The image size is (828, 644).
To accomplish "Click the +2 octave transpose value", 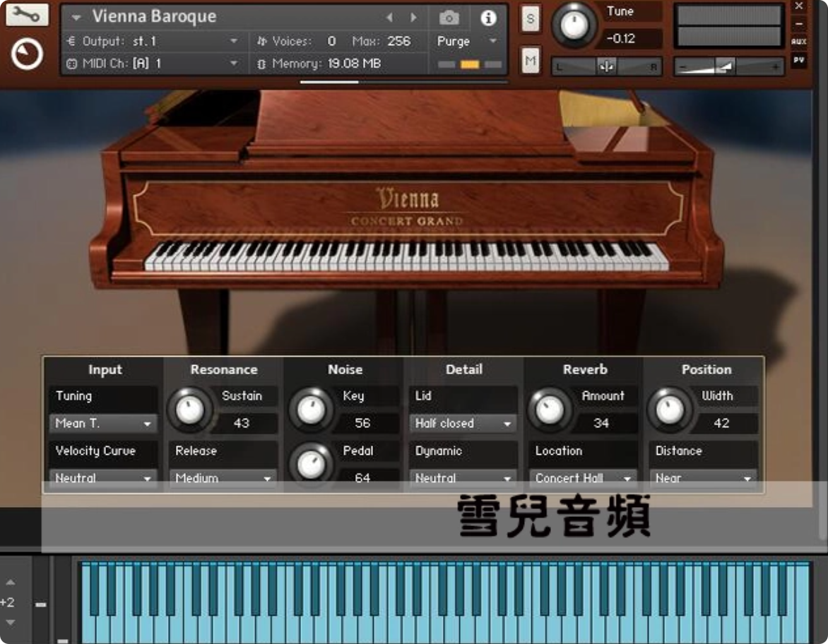I will click(x=7, y=602).
